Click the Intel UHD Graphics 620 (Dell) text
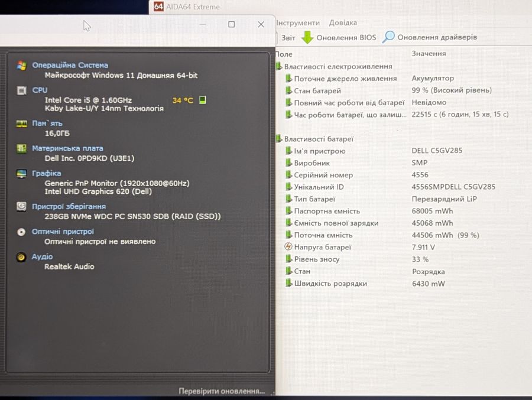The width and height of the screenshot is (532, 400). coord(98,191)
